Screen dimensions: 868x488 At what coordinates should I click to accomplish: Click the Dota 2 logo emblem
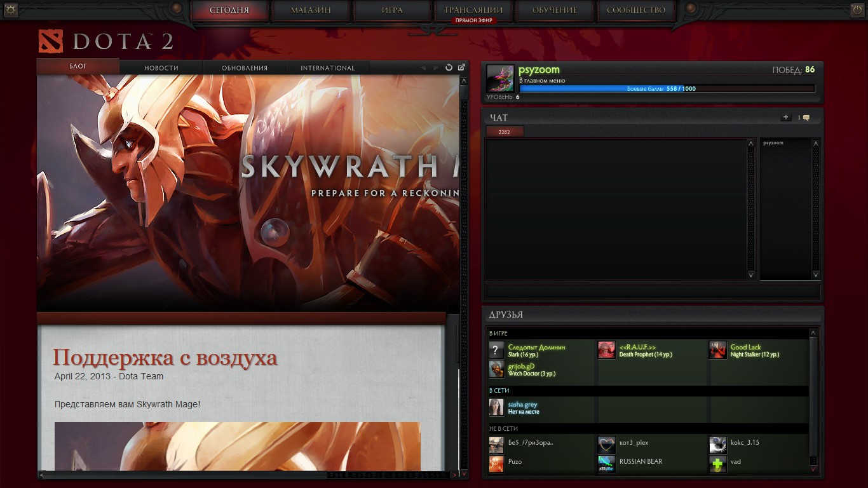51,41
